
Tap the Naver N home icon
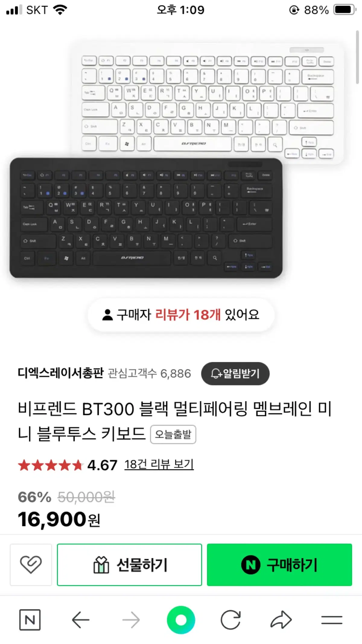tap(30, 620)
